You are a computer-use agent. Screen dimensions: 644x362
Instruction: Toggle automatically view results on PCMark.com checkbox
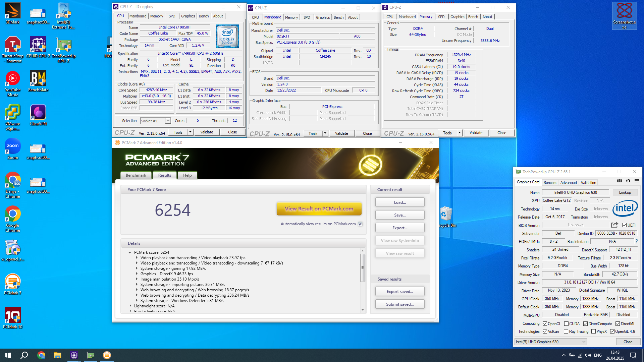(360, 224)
